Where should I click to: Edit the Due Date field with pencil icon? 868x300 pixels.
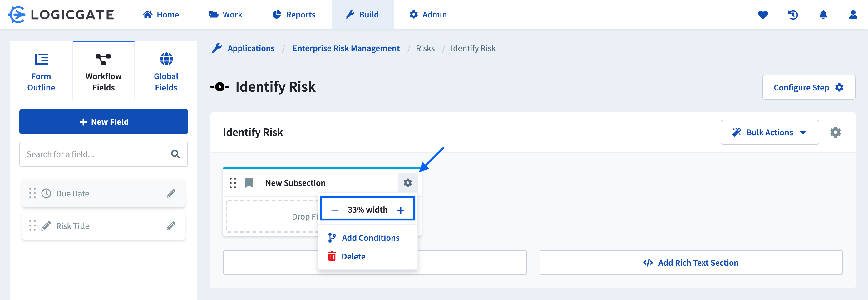point(171,193)
